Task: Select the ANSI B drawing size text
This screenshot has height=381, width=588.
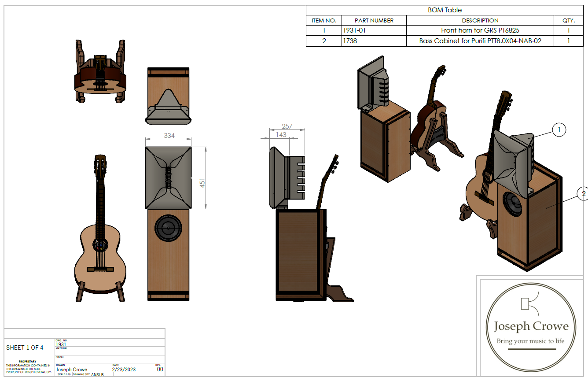Action: (97, 374)
